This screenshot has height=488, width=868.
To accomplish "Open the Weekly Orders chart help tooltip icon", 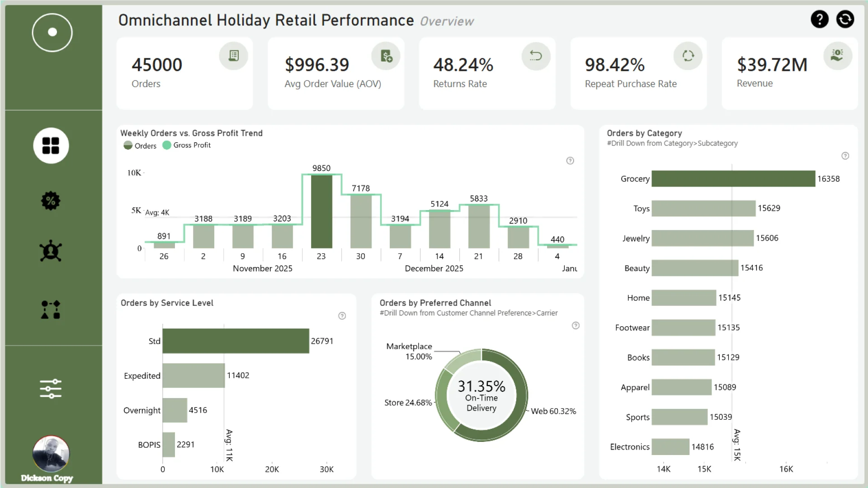I will [x=570, y=161].
